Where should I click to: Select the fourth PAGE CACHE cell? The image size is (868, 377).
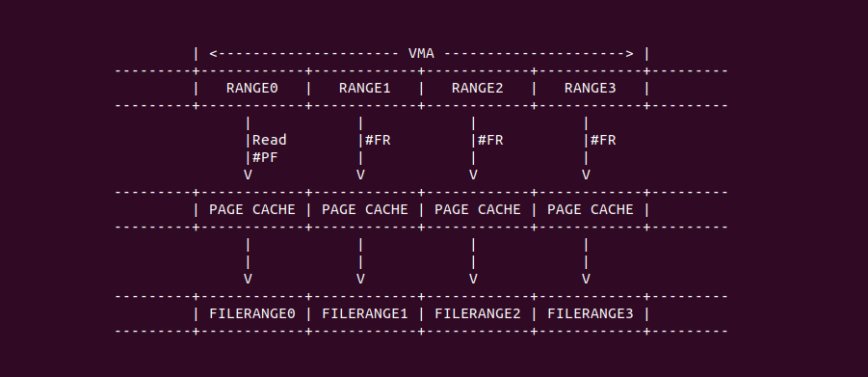[591, 209]
